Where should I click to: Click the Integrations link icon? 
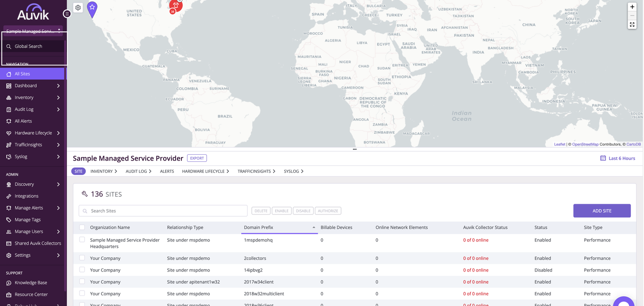8,196
